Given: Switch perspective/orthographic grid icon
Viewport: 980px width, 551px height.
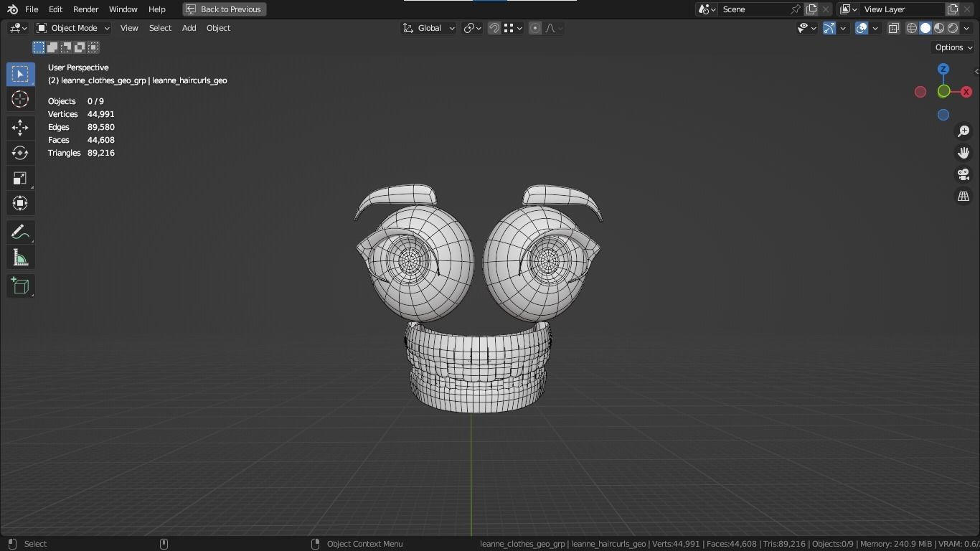Looking at the screenshot, I should pyautogui.click(x=963, y=196).
